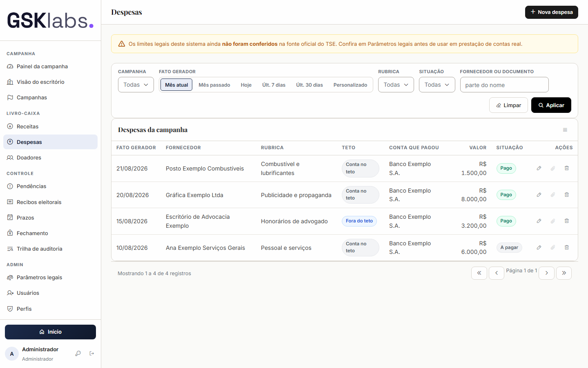The width and height of the screenshot is (588, 368).
Task: Click the A pagar status badge
Action: point(509,248)
